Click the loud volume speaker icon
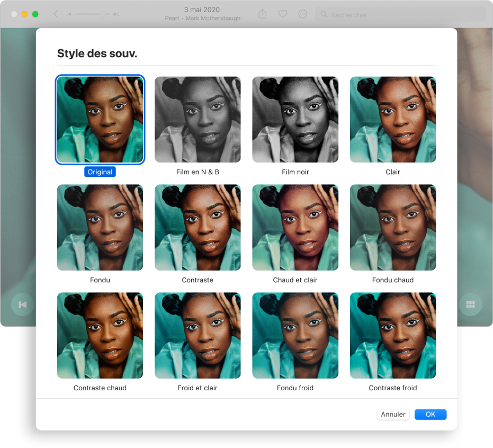 tap(116, 14)
